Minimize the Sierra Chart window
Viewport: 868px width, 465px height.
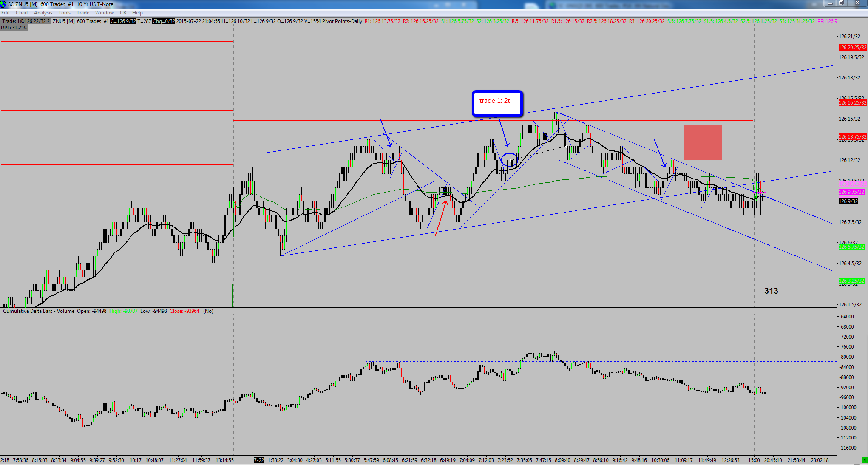click(x=830, y=3)
